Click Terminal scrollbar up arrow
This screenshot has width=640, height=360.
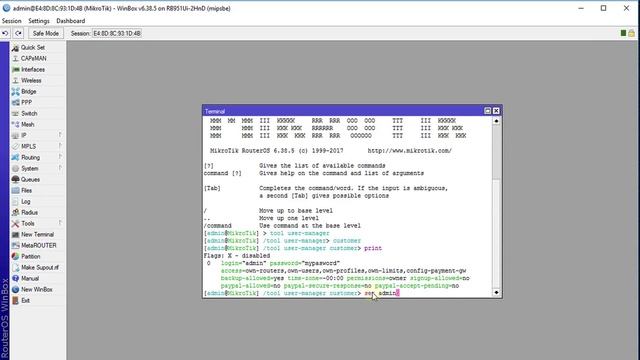496,121
